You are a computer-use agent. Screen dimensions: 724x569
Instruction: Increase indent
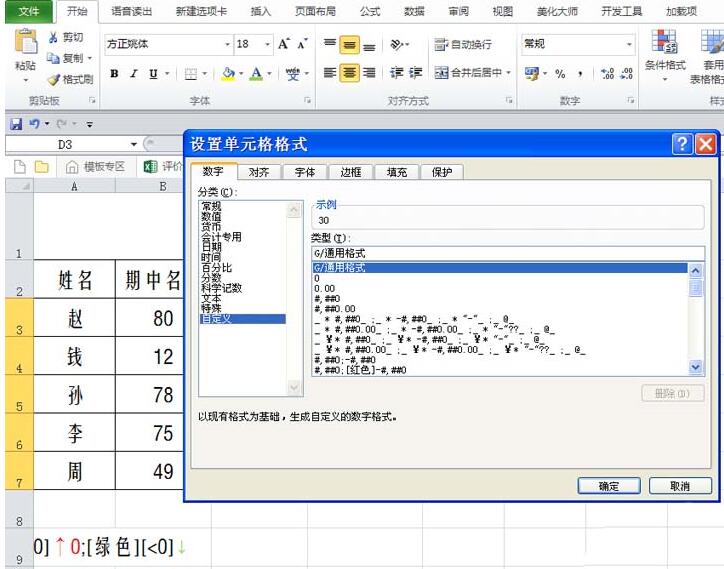pos(416,73)
